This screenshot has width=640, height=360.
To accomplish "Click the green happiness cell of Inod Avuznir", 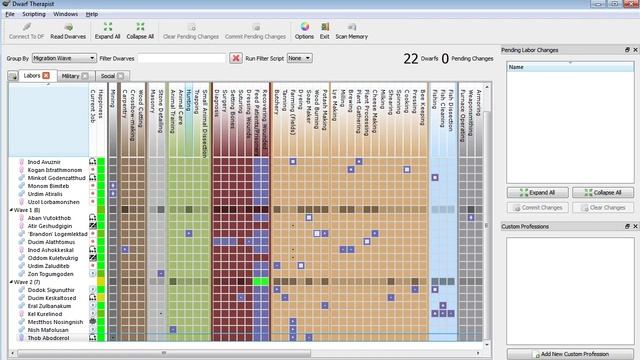I will click(x=101, y=162).
